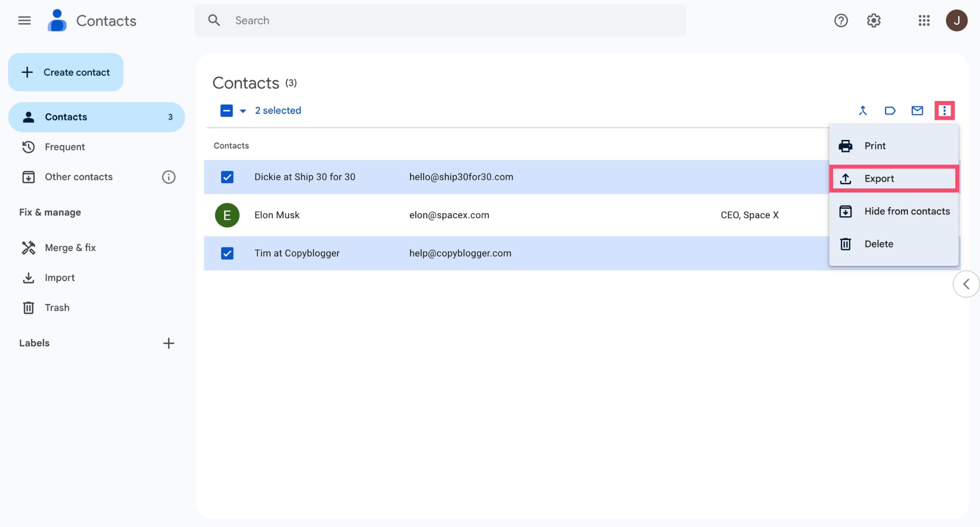Uncheck Dickie at Ship 30 for 30
980x527 pixels.
227,177
